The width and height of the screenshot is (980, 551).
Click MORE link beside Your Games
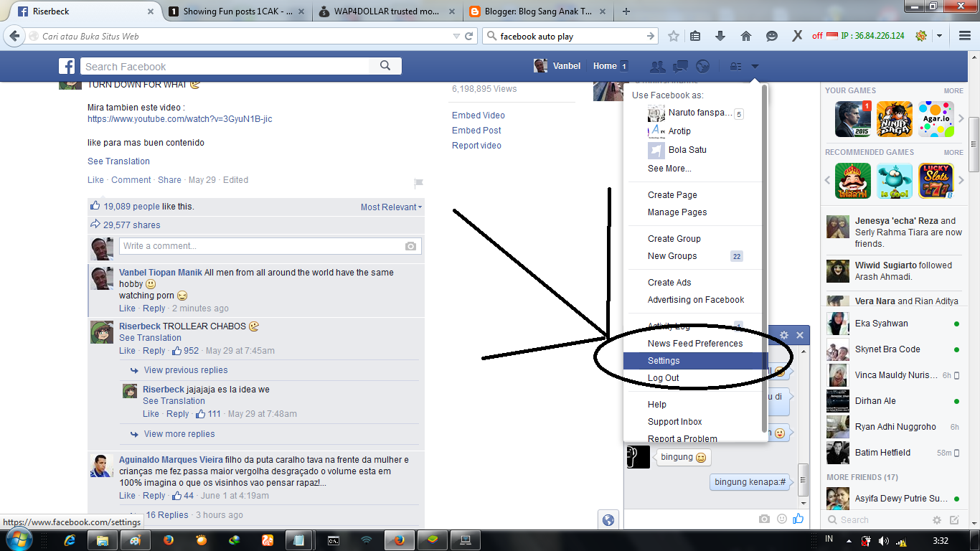click(953, 91)
